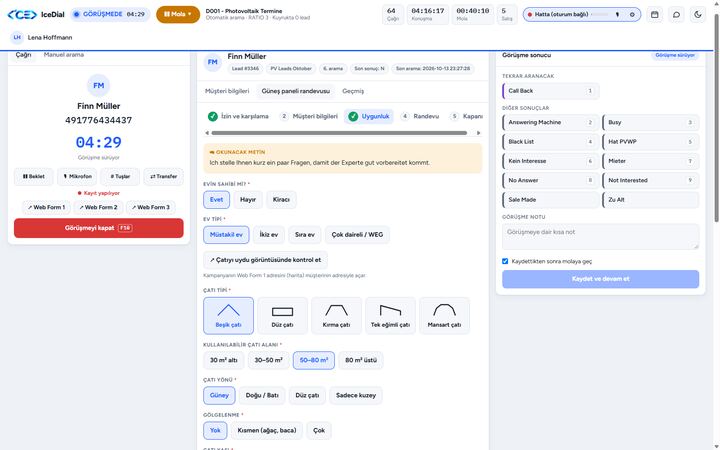
Task: Open the chat bubble icon
Action: (676, 15)
